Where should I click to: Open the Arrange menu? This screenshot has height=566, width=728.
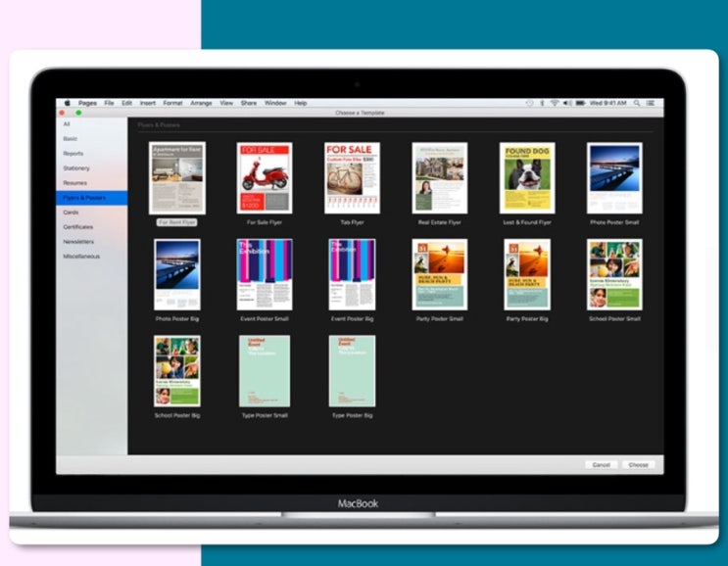pyautogui.click(x=201, y=103)
